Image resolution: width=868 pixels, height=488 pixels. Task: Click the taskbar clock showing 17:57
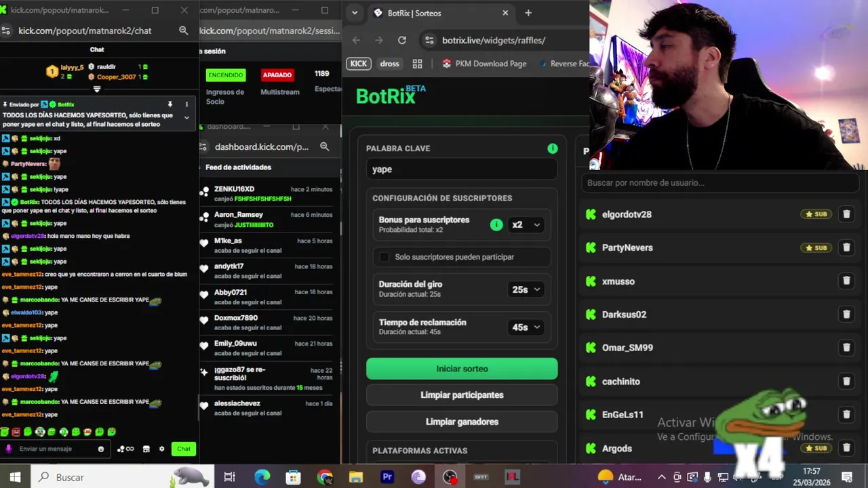pyautogui.click(x=812, y=477)
